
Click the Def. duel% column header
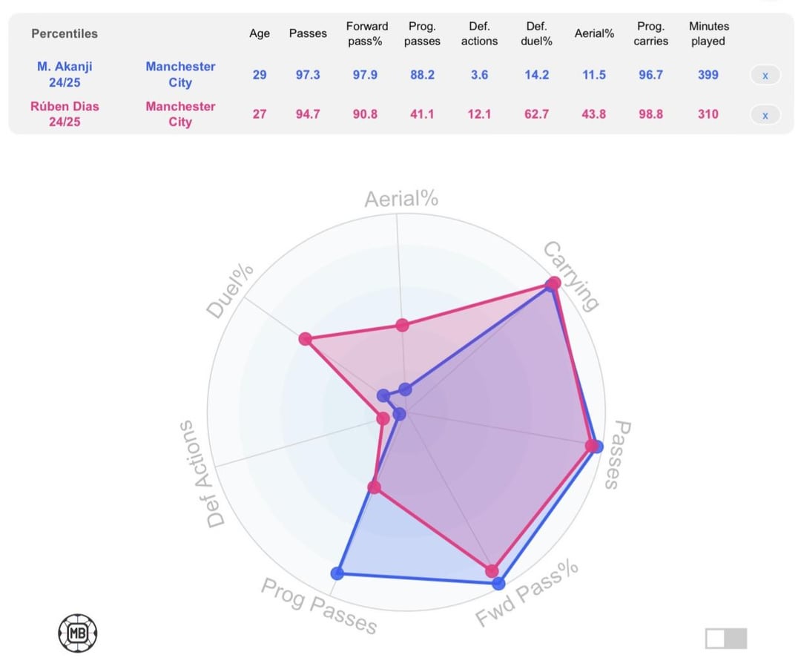536,33
